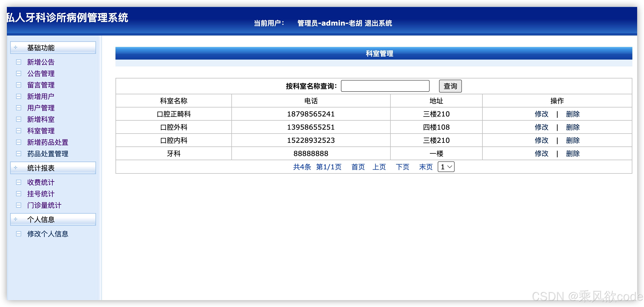Screen dimensions: 644x307
Task: Click the icon beside 用户管理
Action: (x=19, y=108)
